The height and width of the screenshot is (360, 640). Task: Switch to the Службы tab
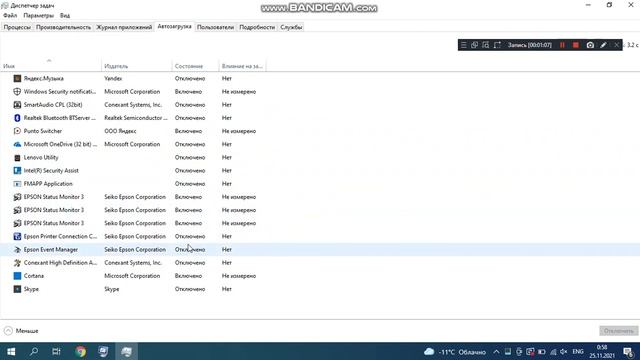pos(291,27)
